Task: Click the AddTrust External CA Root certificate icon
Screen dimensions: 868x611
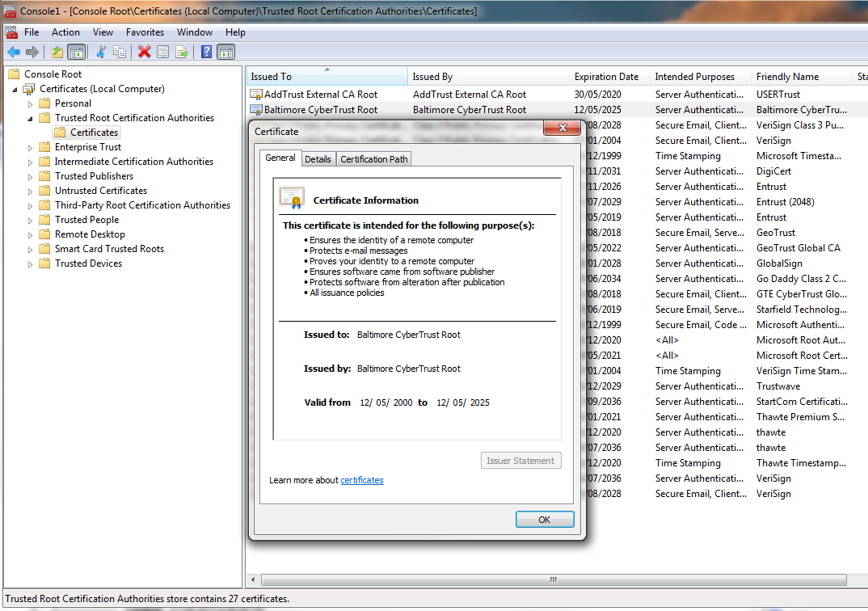Action: (x=255, y=95)
